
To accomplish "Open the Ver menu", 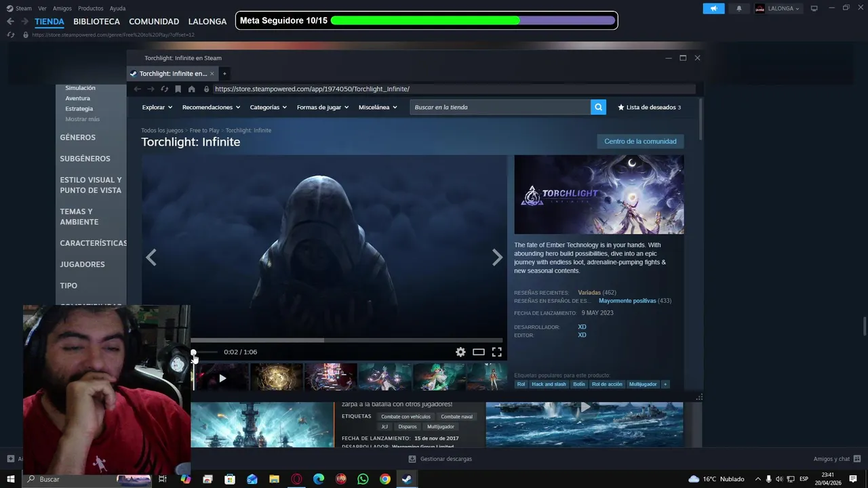I will 42,8.
